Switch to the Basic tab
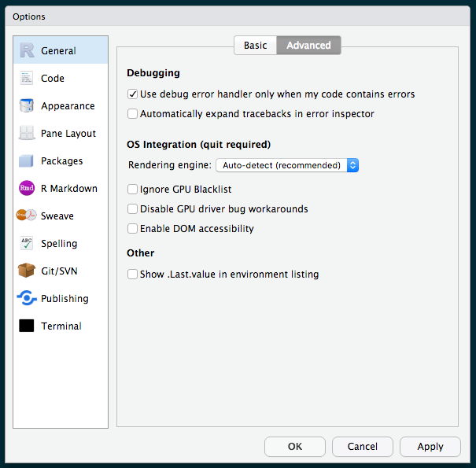Image resolution: width=476 pixels, height=468 pixels. pos(255,45)
